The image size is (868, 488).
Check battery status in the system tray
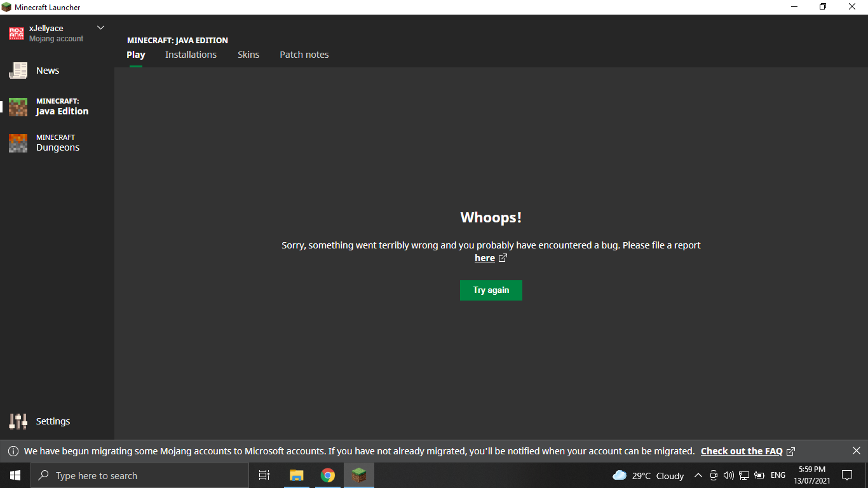click(x=759, y=475)
